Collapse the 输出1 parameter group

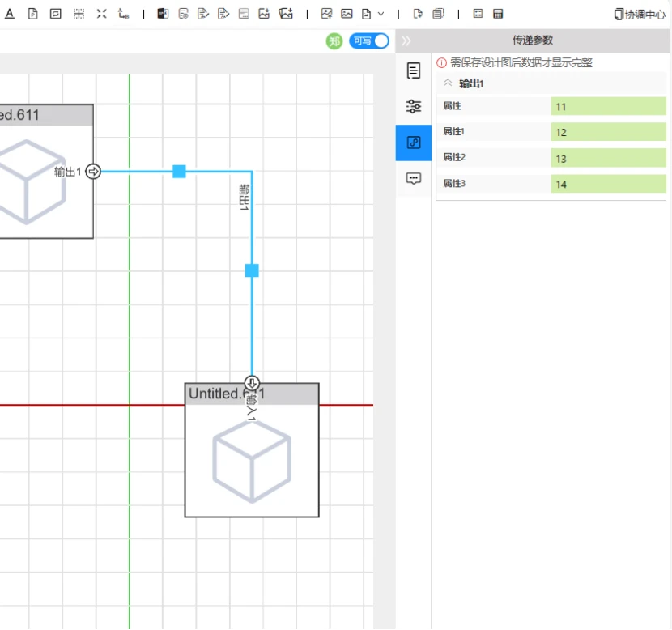(448, 83)
